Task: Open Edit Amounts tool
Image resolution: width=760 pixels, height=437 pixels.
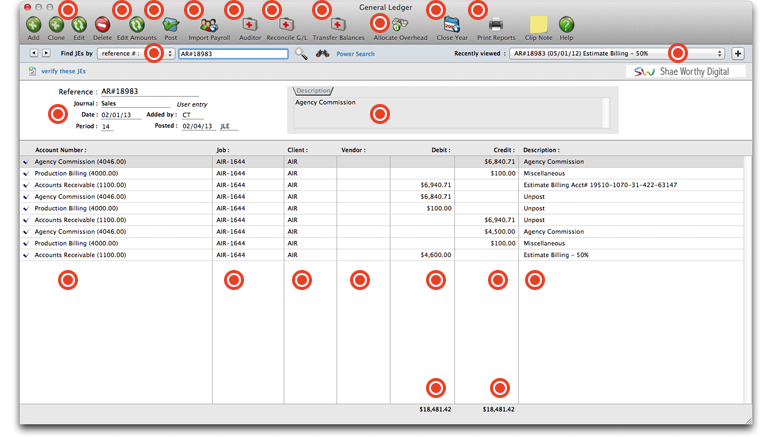Action: (136, 25)
